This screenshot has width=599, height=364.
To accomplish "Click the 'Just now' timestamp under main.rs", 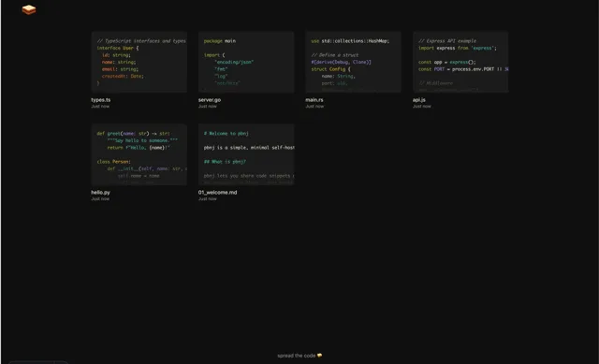I will [314, 107].
